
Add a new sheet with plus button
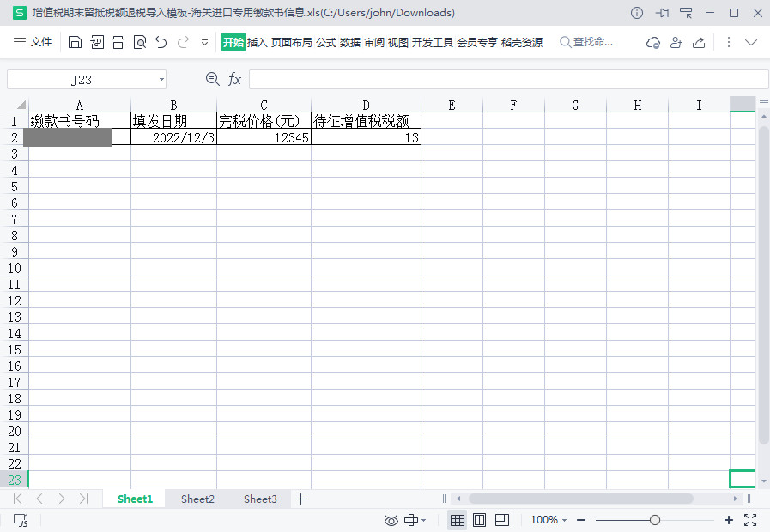(300, 499)
